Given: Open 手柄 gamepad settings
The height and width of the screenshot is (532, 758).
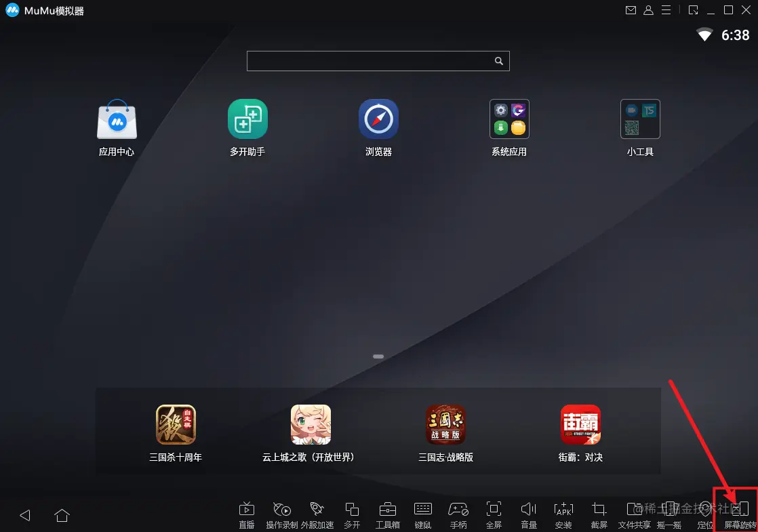Looking at the screenshot, I should [458, 515].
